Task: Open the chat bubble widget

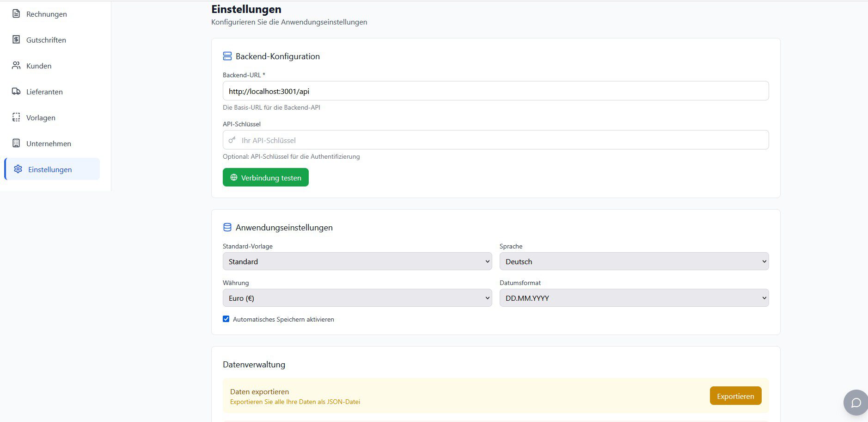Action: pos(856,403)
